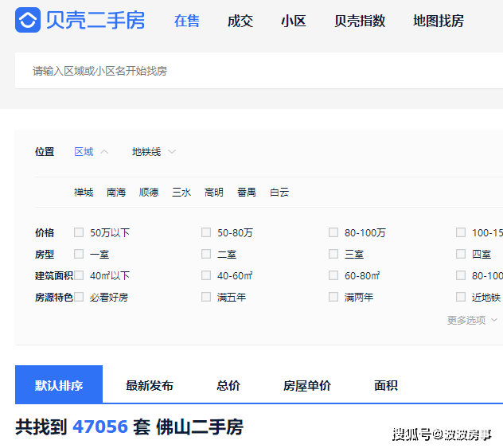This screenshot has width=503, height=448.
Task: Tick the 50-80万 price checkbox
Action: click(206, 232)
